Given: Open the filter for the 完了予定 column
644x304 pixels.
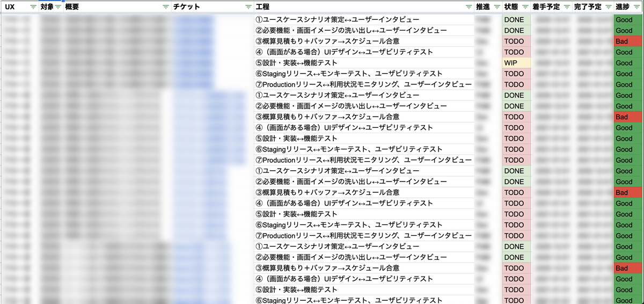Looking at the screenshot, I should pos(608,8).
